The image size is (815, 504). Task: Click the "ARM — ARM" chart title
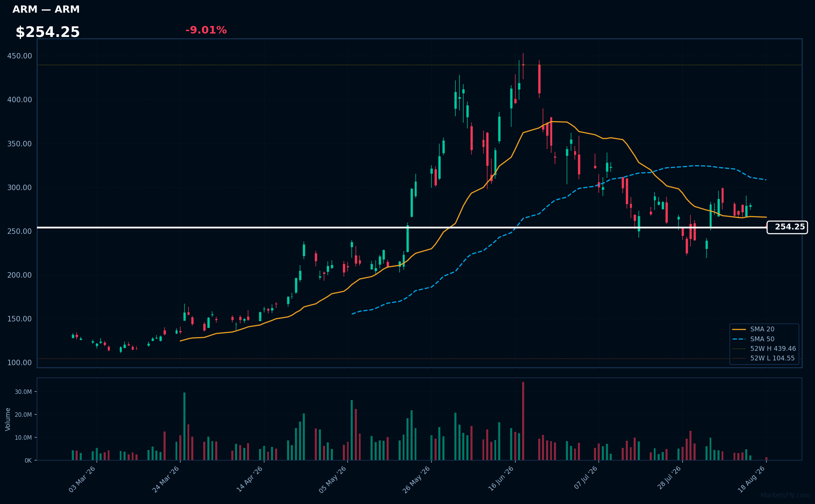click(x=46, y=10)
